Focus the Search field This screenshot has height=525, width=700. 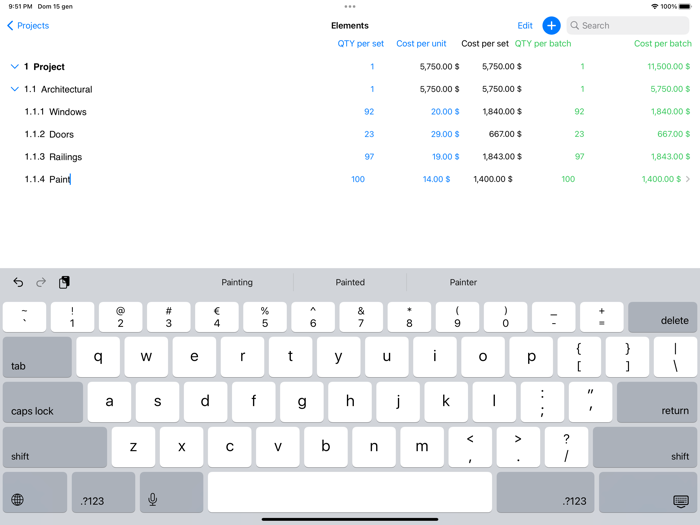click(628, 25)
